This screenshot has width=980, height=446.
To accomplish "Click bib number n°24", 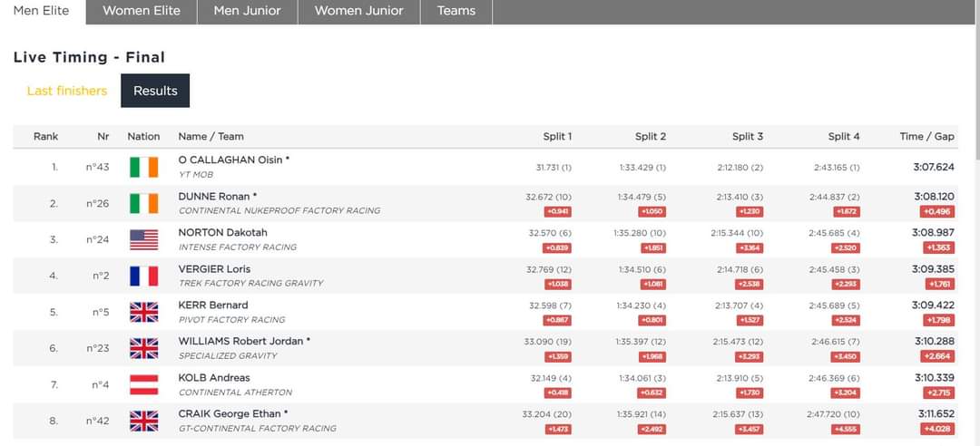I will pyautogui.click(x=97, y=239).
